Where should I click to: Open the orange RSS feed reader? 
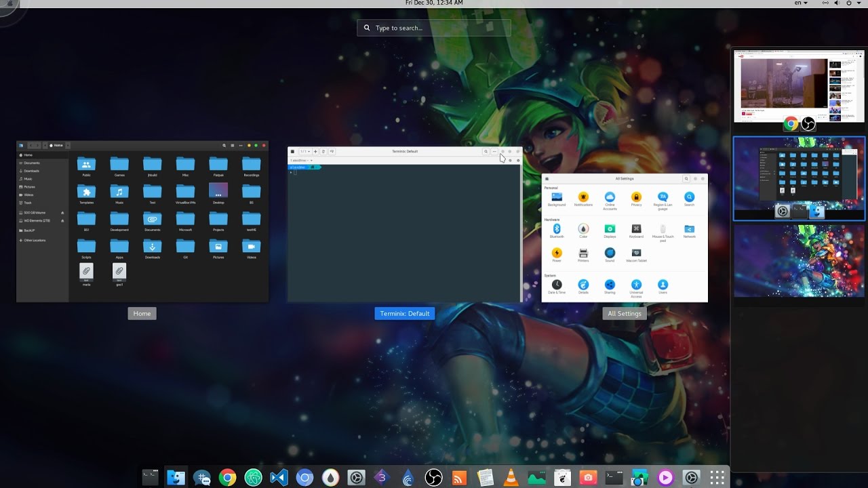click(459, 478)
